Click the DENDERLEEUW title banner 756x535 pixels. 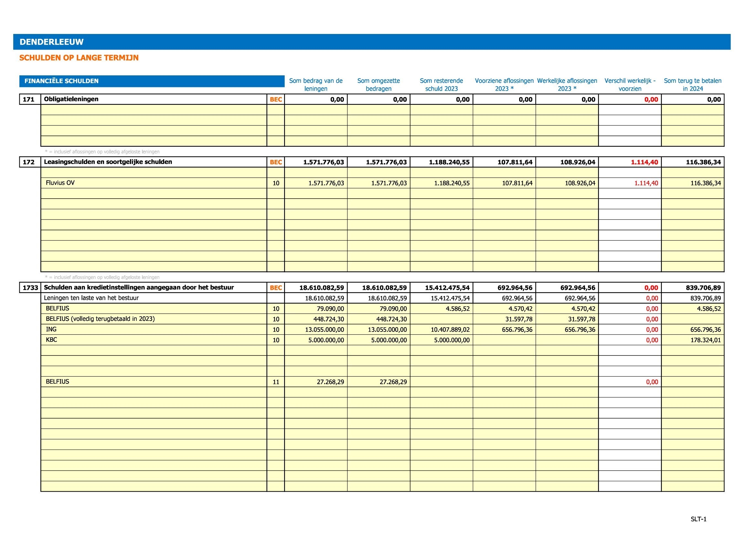tap(52, 42)
